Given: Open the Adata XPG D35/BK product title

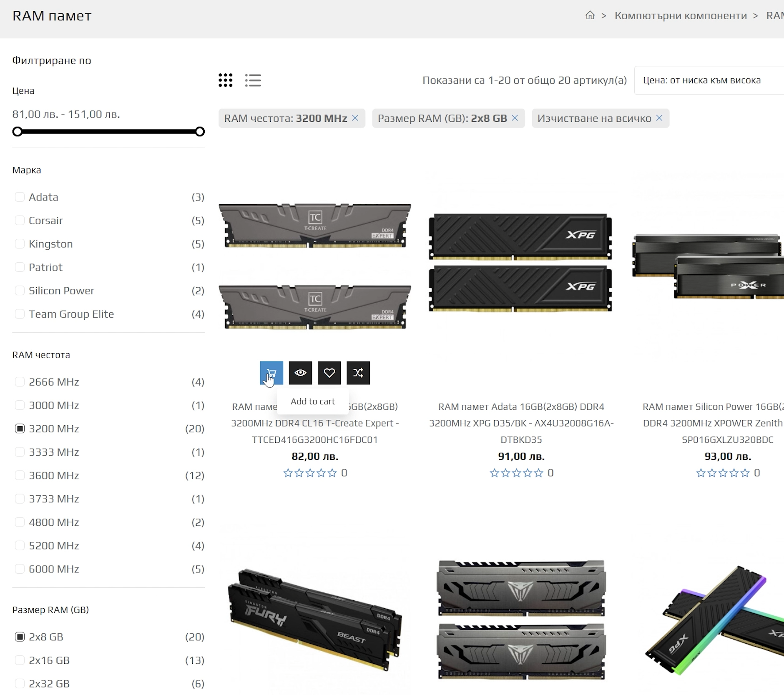Looking at the screenshot, I should [x=521, y=423].
